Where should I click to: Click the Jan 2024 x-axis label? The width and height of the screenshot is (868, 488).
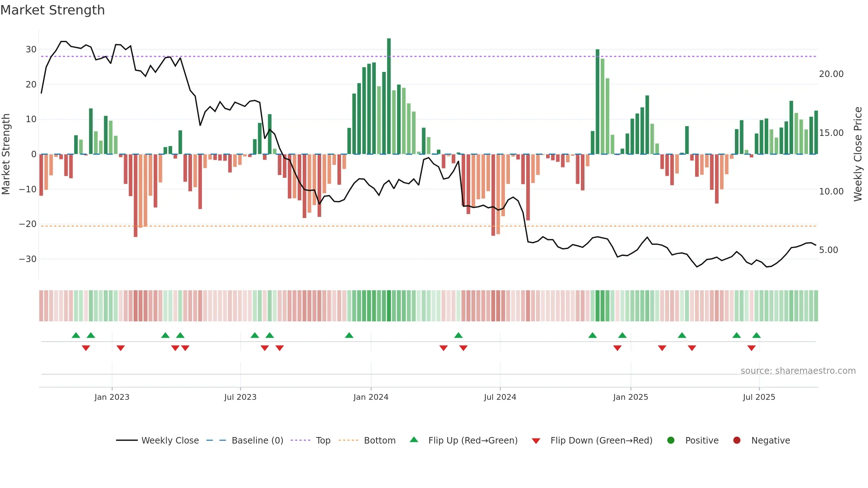pyautogui.click(x=371, y=397)
